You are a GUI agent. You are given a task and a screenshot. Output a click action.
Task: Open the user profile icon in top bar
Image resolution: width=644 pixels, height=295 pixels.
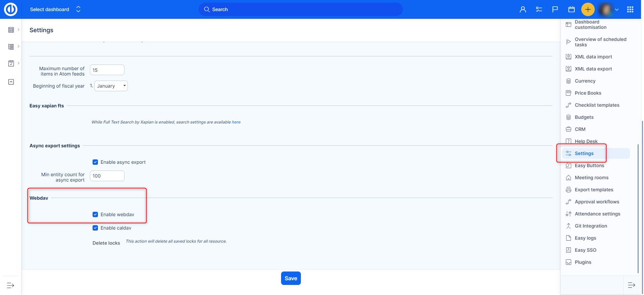[523, 9]
